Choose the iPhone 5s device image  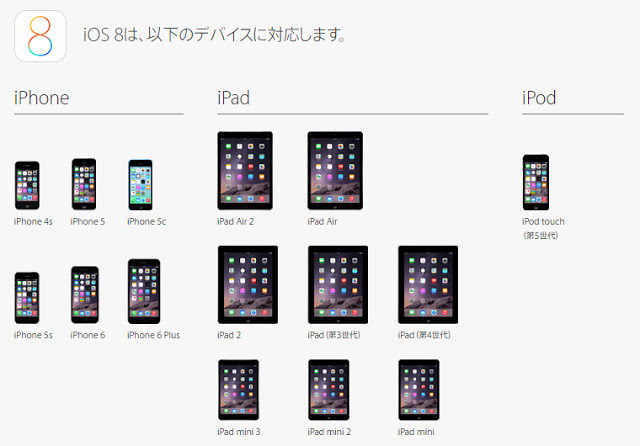point(27,298)
